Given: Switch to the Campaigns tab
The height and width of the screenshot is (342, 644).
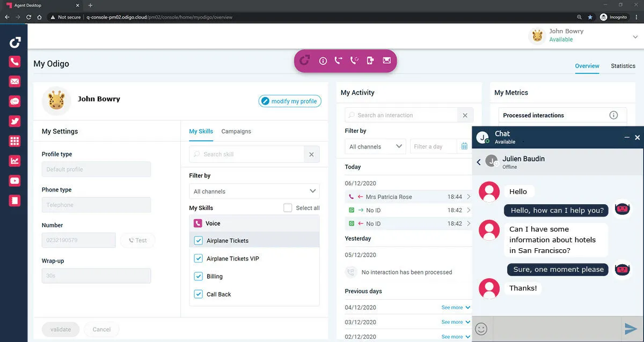Looking at the screenshot, I should (x=236, y=131).
